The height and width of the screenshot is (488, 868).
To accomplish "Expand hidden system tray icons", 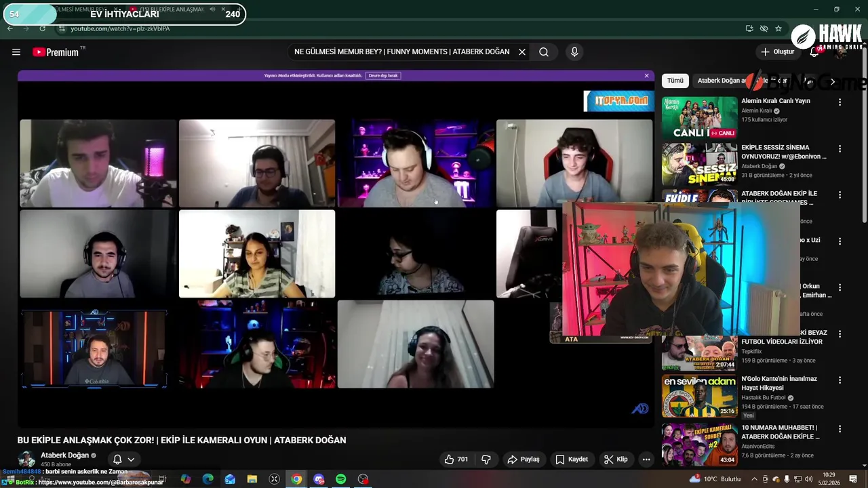I will (754, 479).
